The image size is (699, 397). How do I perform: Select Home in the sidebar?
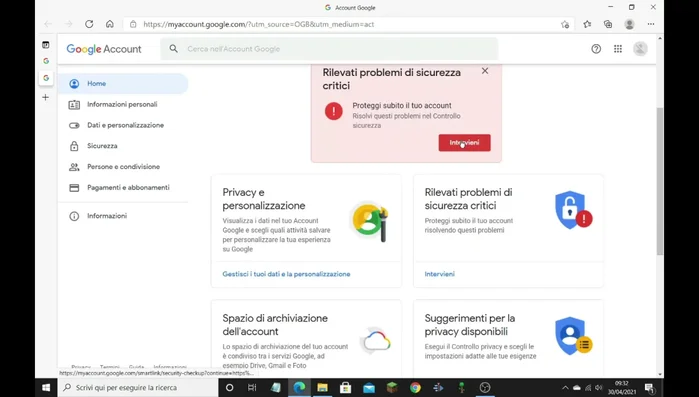123,83
